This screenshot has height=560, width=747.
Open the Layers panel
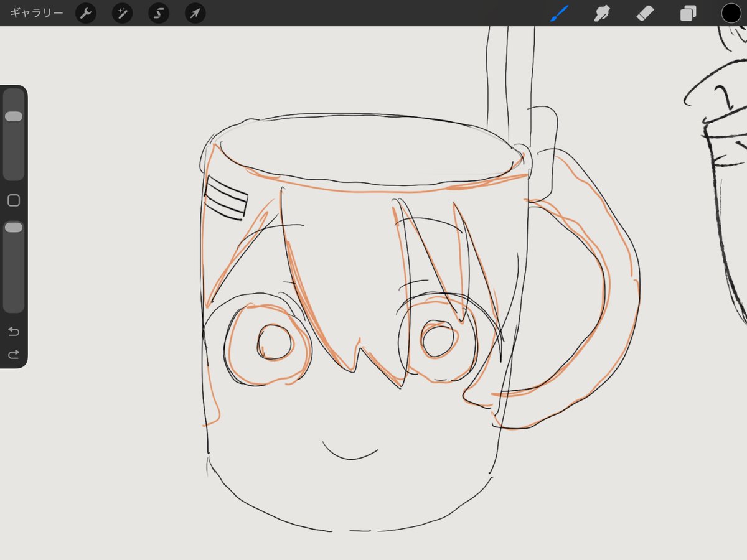688,13
